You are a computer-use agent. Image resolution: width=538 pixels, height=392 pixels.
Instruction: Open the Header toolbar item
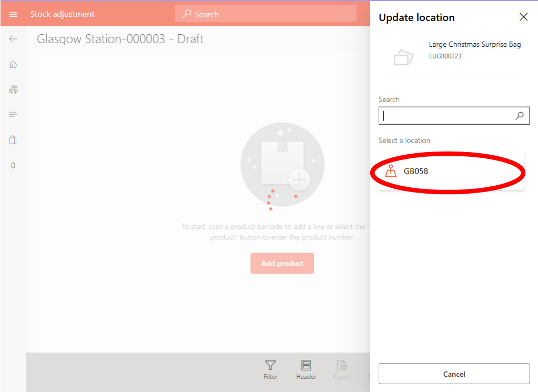(306, 369)
